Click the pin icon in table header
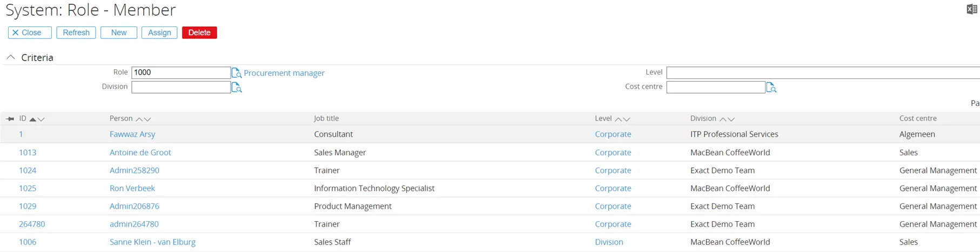Image resolution: width=980 pixels, height=252 pixels. [10, 119]
